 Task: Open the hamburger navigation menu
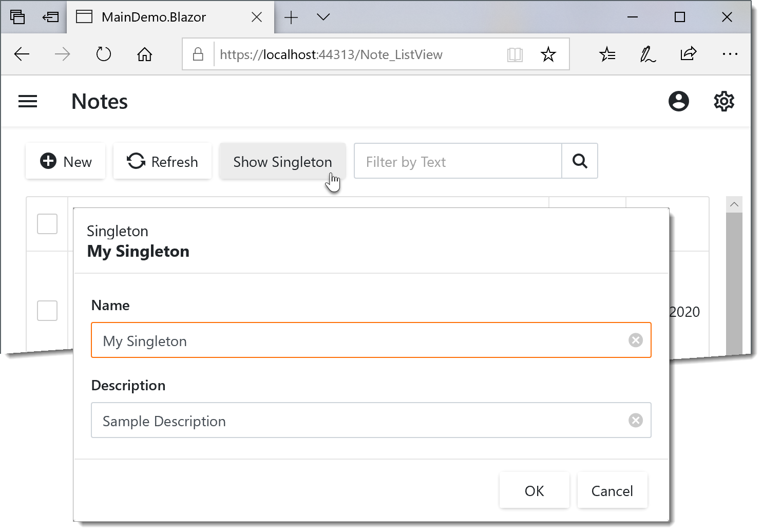(x=28, y=102)
